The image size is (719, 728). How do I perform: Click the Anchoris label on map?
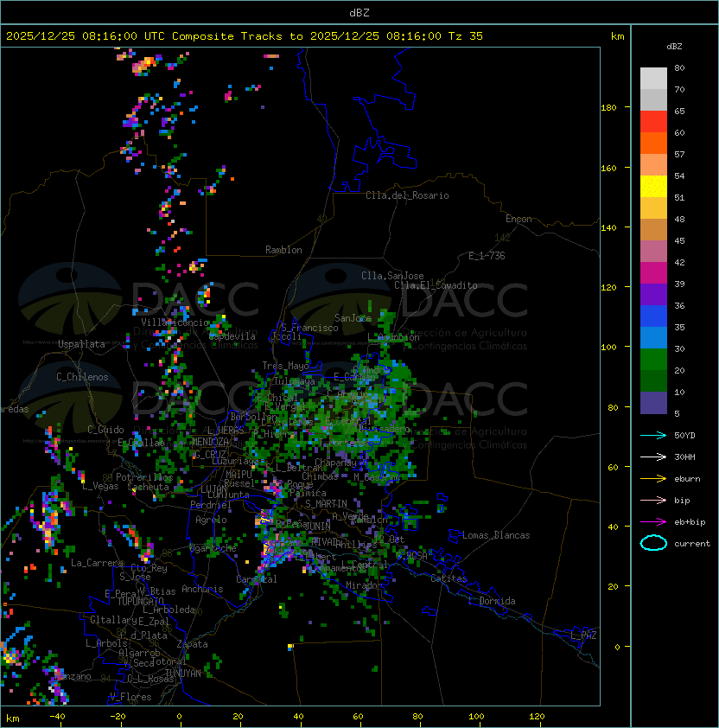coord(202,589)
